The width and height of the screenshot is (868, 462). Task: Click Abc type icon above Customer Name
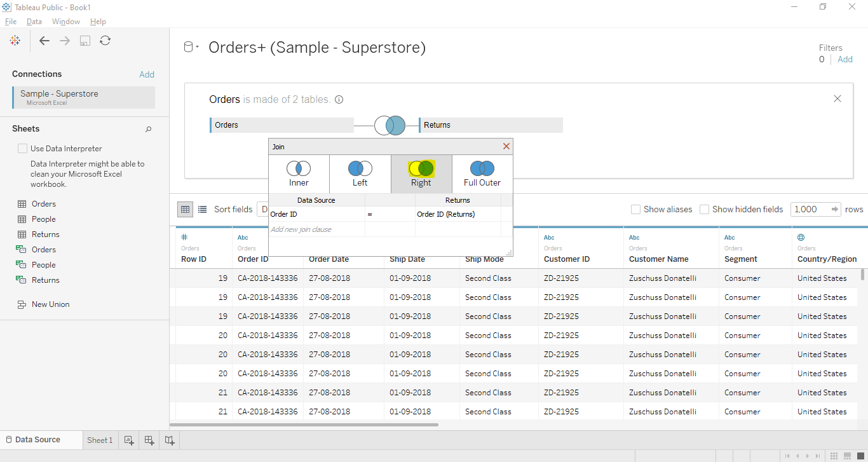(x=634, y=238)
